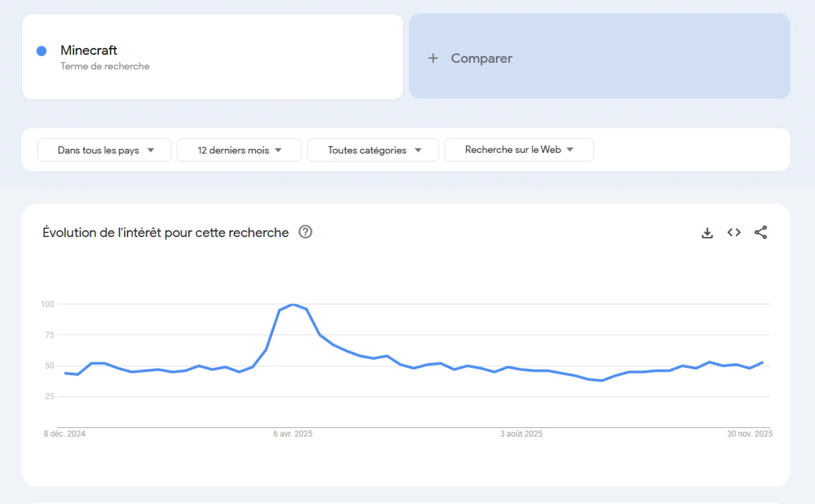Image resolution: width=815 pixels, height=504 pixels.
Task: Click the 30 nov. 2025 axis label
Action: pyautogui.click(x=751, y=433)
